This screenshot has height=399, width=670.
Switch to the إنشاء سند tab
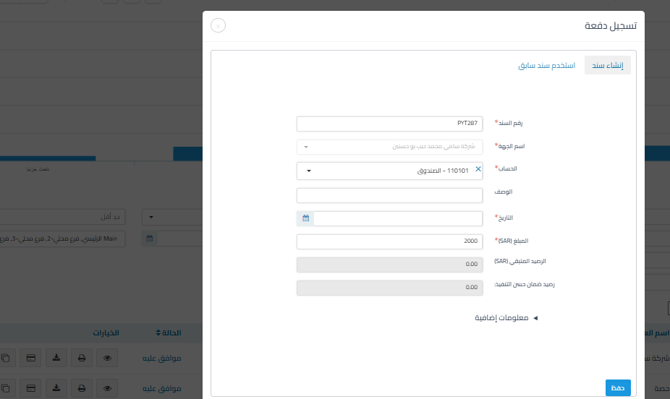607,65
